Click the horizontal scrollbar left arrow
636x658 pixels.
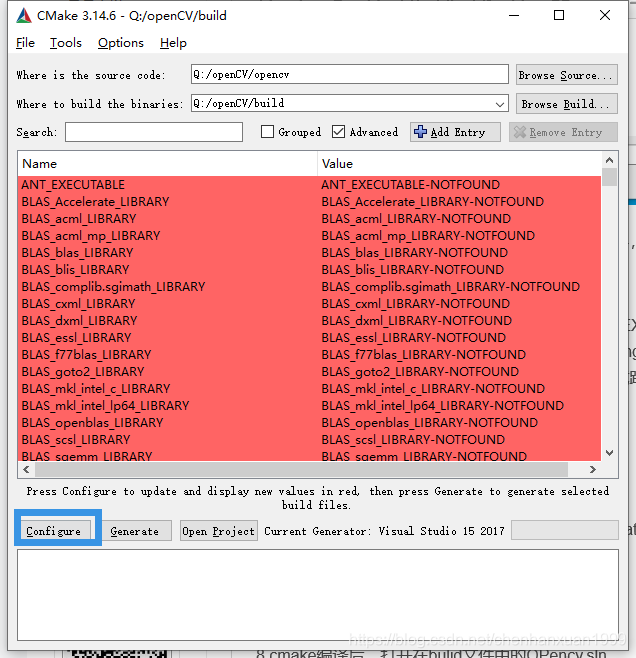pos(26,469)
